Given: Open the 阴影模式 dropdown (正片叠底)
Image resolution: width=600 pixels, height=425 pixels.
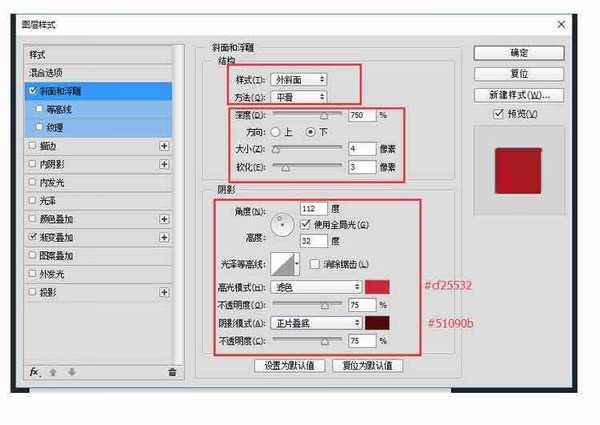Looking at the screenshot, I should pyautogui.click(x=316, y=323).
